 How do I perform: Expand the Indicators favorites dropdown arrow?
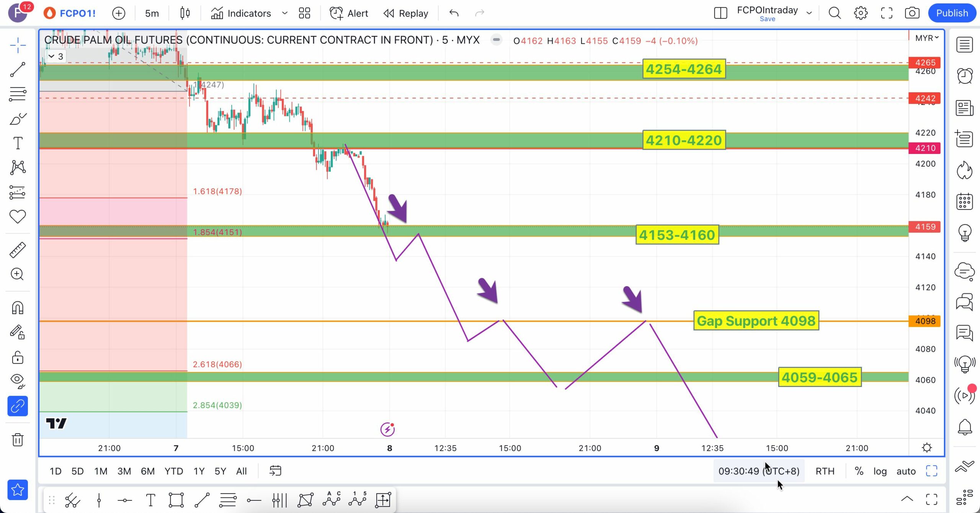click(284, 13)
